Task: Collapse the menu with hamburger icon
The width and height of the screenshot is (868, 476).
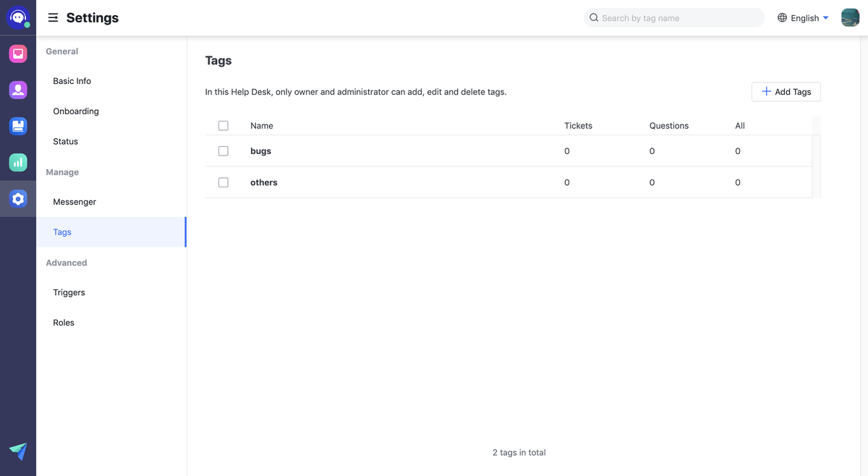Action: 53,18
